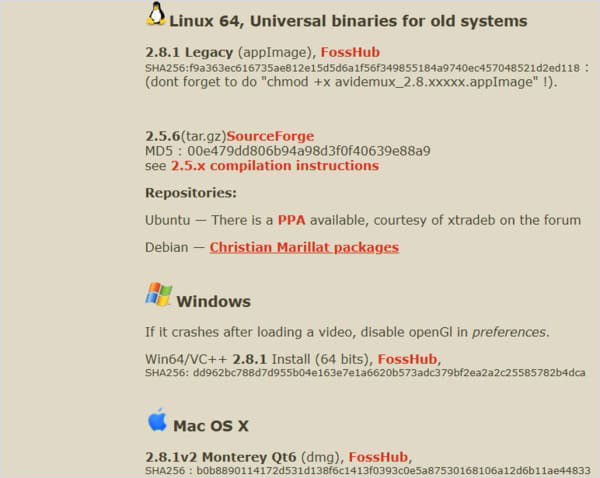Click the Apple logo icon

point(157,420)
